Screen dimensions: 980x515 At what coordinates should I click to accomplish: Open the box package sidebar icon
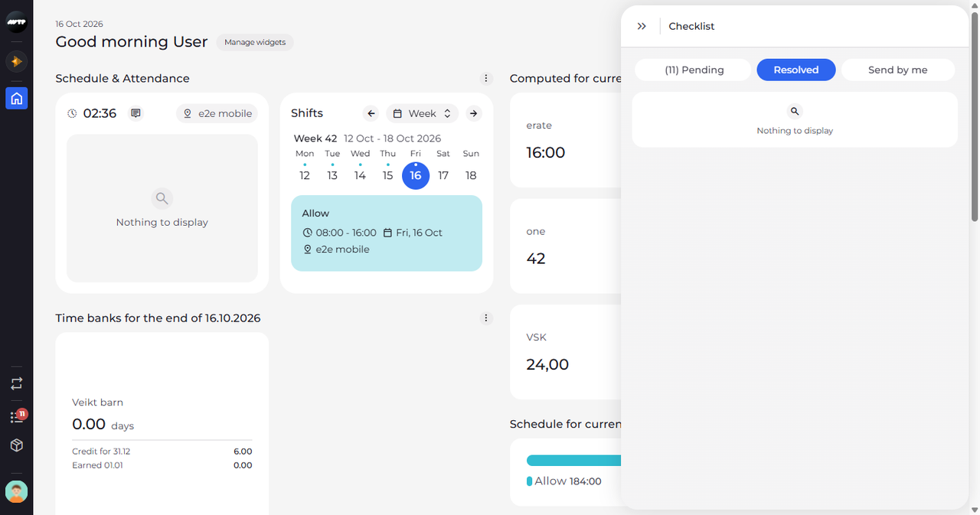[x=17, y=445]
